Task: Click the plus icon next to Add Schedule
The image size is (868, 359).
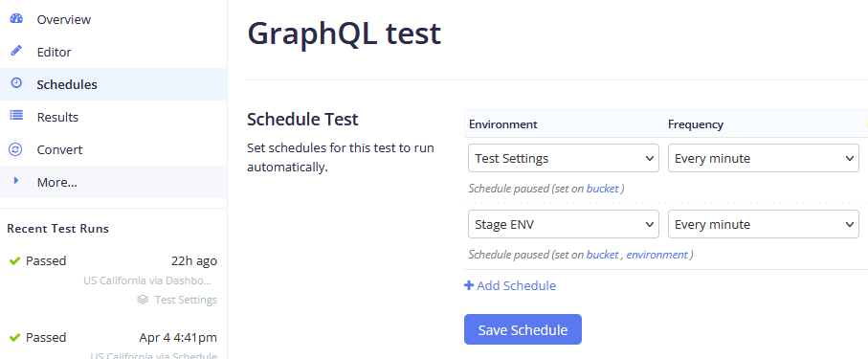Action: (x=469, y=285)
